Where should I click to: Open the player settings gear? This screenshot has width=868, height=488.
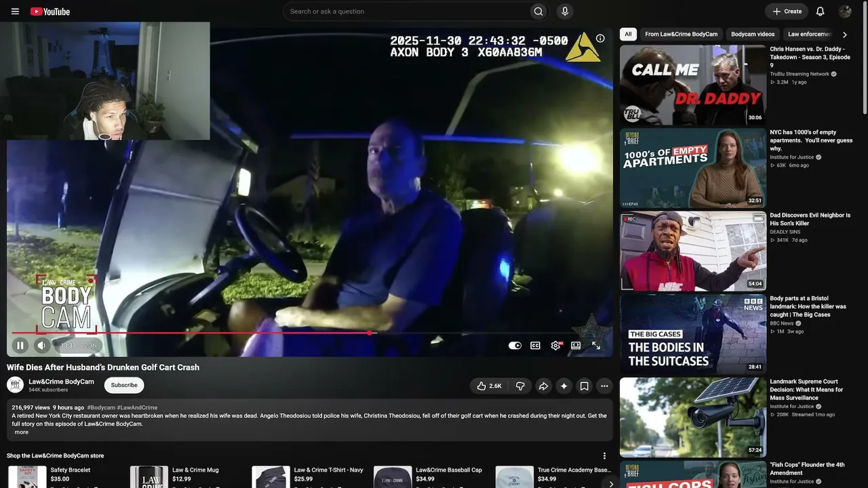click(556, 346)
